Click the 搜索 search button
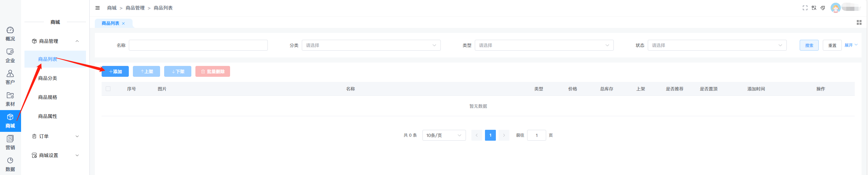 coord(809,45)
